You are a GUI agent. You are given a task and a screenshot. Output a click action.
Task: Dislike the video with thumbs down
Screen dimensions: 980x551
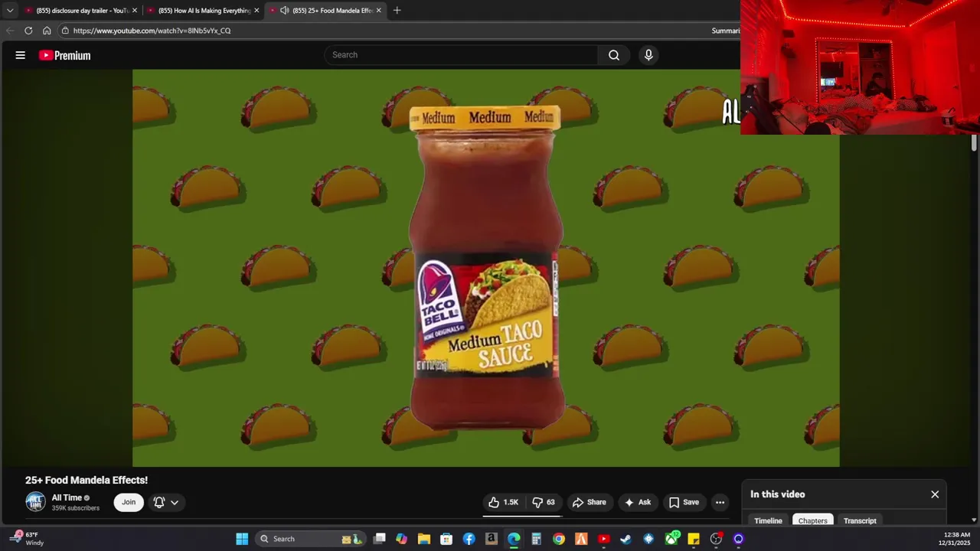tap(544, 502)
